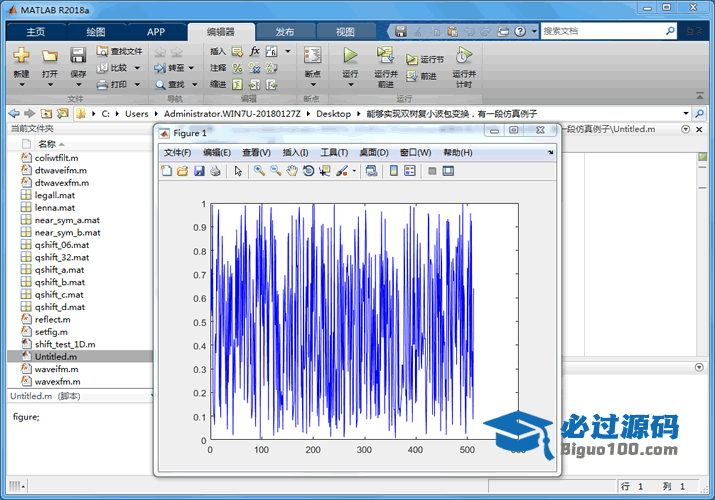This screenshot has width=715, height=500.
Task: Toggle Insert Colorbar in Figure toolbar
Action: click(x=392, y=171)
